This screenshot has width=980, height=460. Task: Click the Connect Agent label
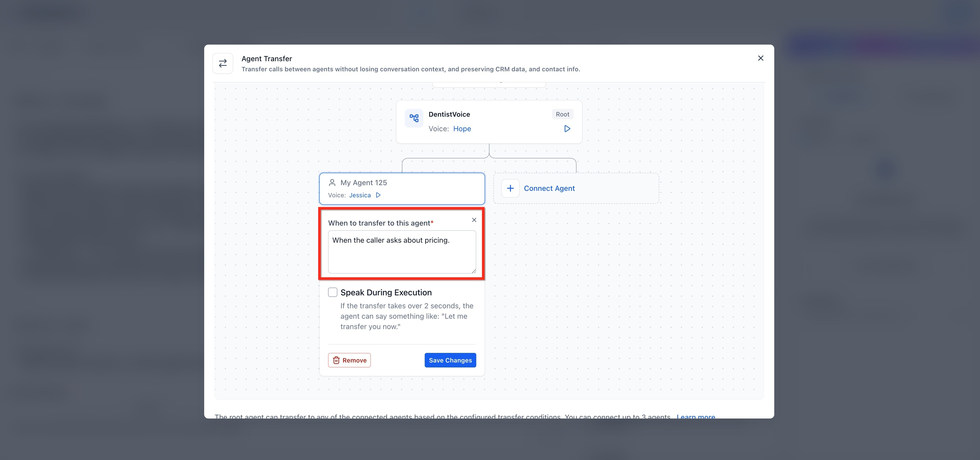coord(549,189)
